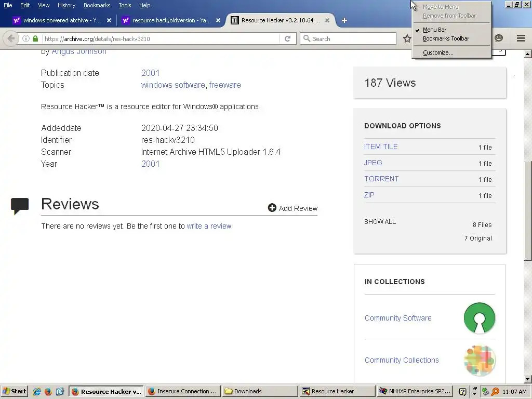
Task: Go back with the browser back arrow
Action: (x=11, y=38)
